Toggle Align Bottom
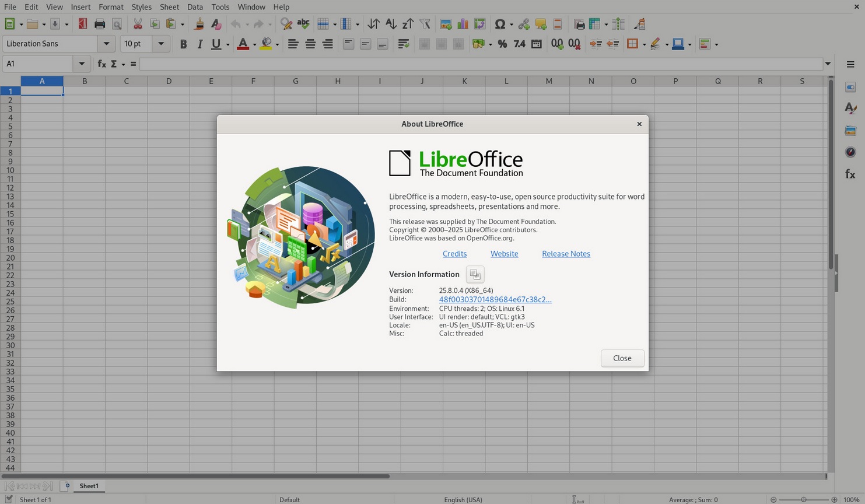865x504 pixels. [383, 44]
